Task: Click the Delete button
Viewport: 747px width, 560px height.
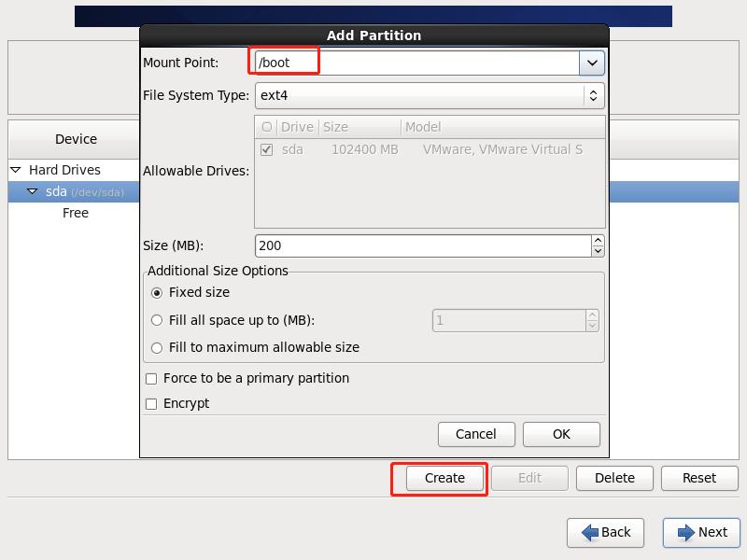Action: (614, 478)
